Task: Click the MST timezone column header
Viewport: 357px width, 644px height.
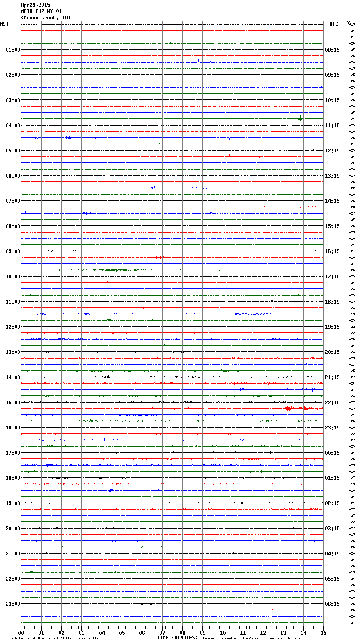Action: pyautogui.click(x=4, y=24)
